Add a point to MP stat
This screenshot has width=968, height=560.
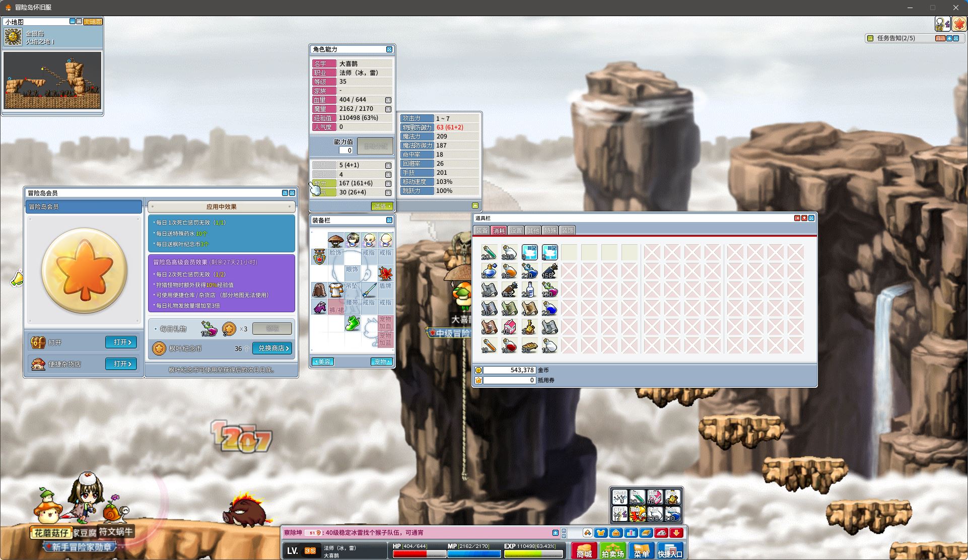(x=388, y=109)
